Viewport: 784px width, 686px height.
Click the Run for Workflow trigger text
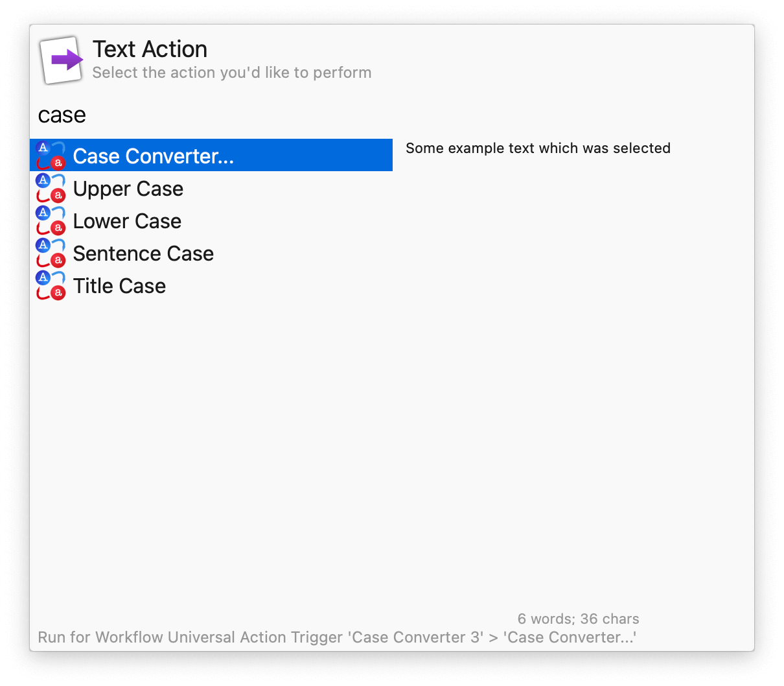click(x=337, y=637)
